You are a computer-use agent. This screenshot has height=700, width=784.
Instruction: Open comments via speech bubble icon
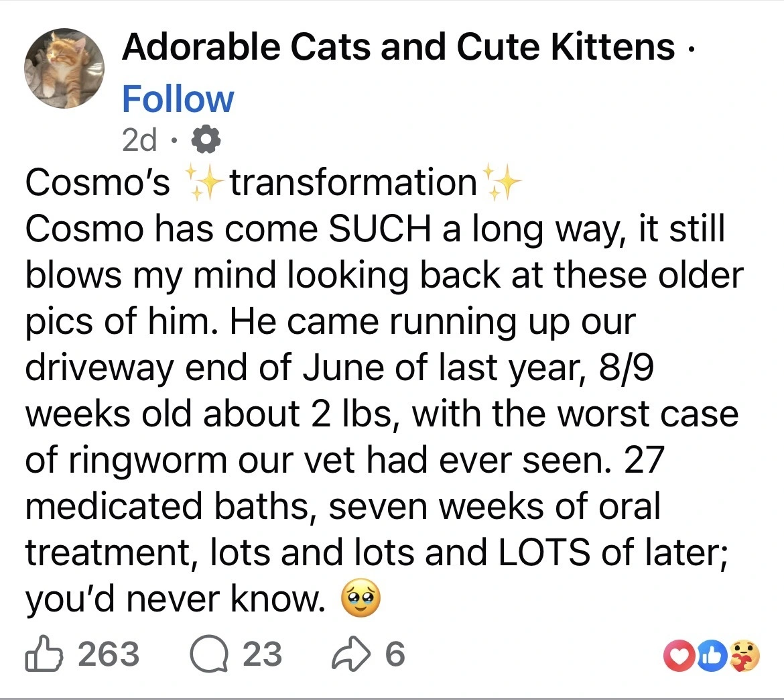tap(209, 654)
